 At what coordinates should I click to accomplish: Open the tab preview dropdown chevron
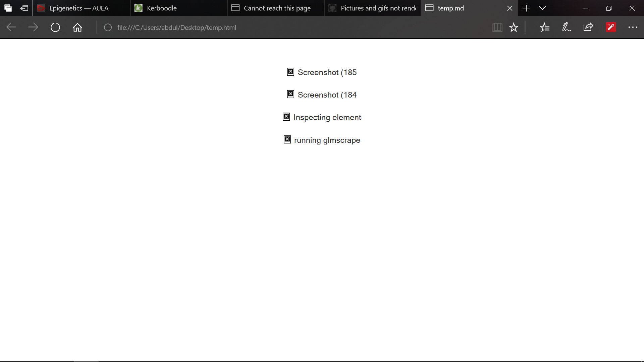coord(542,8)
